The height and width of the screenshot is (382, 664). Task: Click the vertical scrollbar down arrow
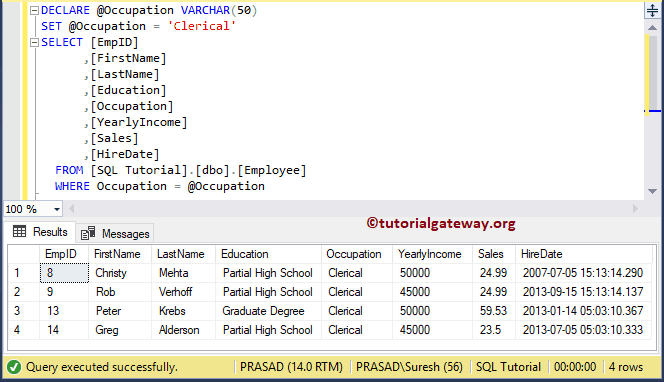tap(653, 191)
